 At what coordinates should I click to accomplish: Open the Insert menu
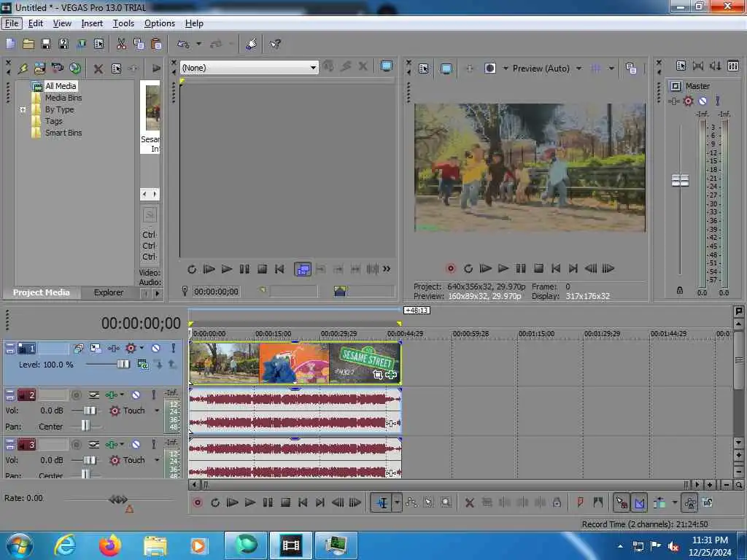[x=92, y=23]
